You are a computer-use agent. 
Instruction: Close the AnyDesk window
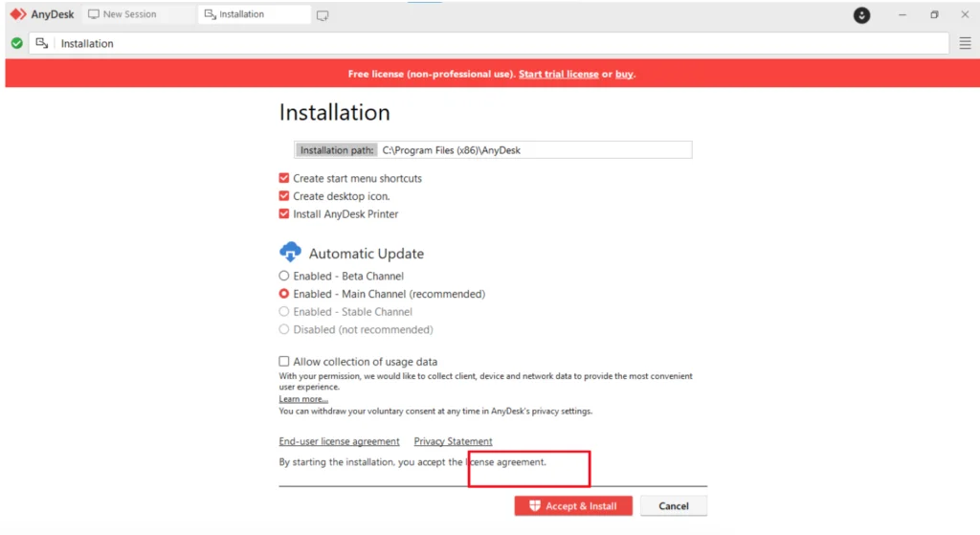[965, 14]
